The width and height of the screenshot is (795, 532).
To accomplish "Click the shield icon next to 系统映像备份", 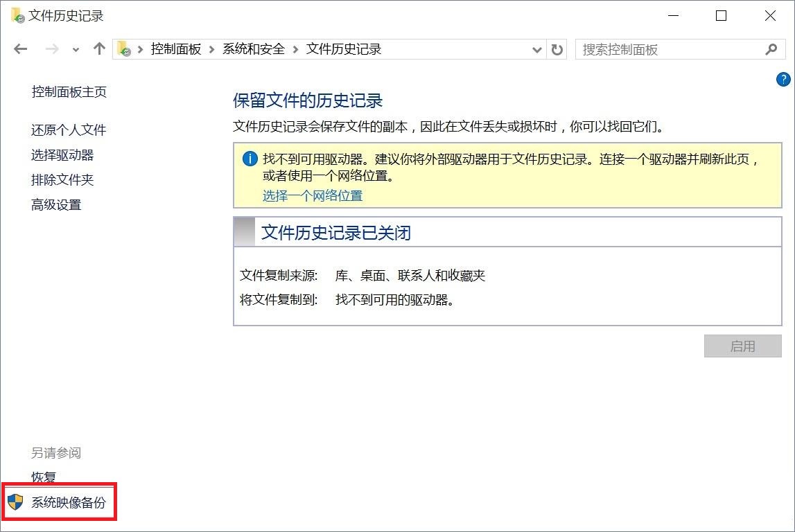I will pos(15,500).
